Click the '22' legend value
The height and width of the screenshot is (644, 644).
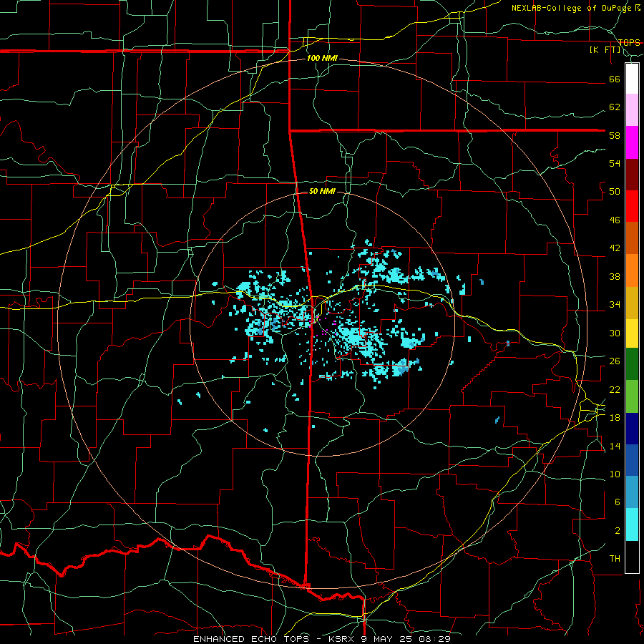[615, 389]
